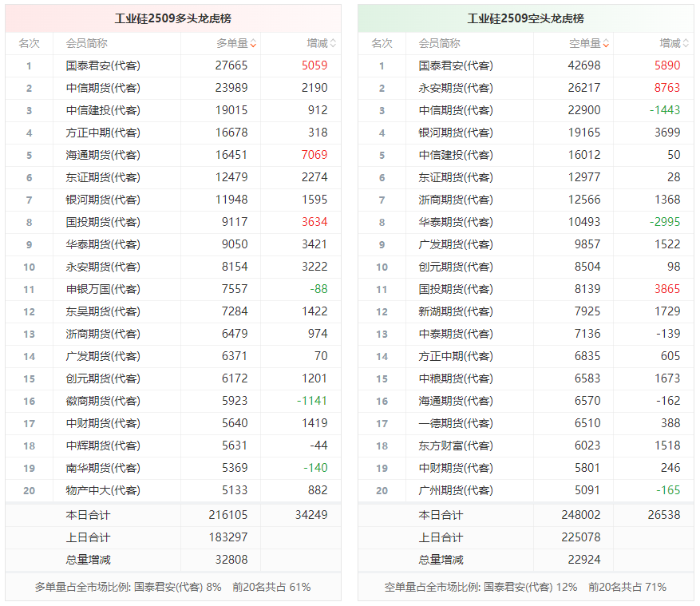The height and width of the screenshot is (606, 700).
Task: Click 名次 header in long table
Action: click(29, 44)
